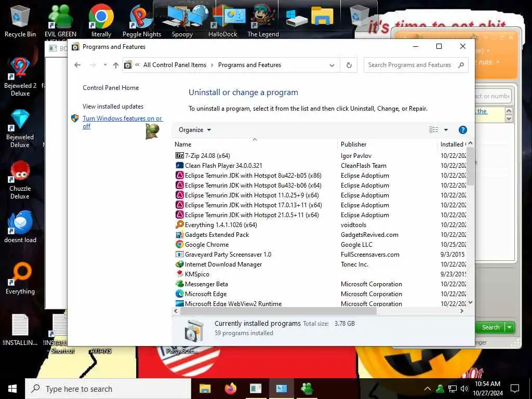
Task: Click the vertical scrollbar down arrow in list
Action: (470, 302)
